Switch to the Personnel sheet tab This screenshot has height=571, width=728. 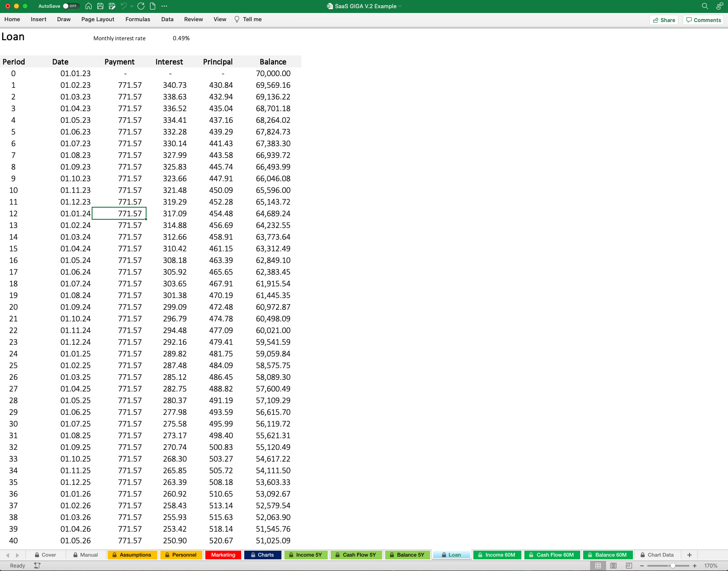coord(181,555)
